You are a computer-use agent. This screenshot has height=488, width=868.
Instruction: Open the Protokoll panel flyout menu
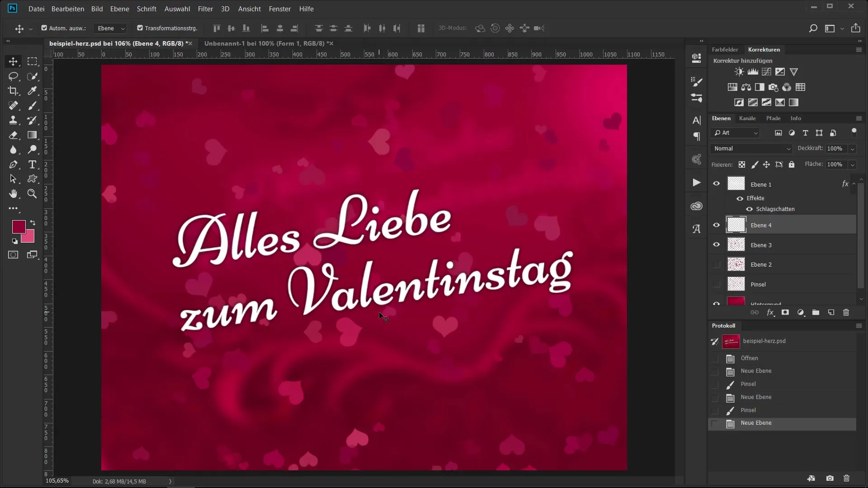click(859, 326)
